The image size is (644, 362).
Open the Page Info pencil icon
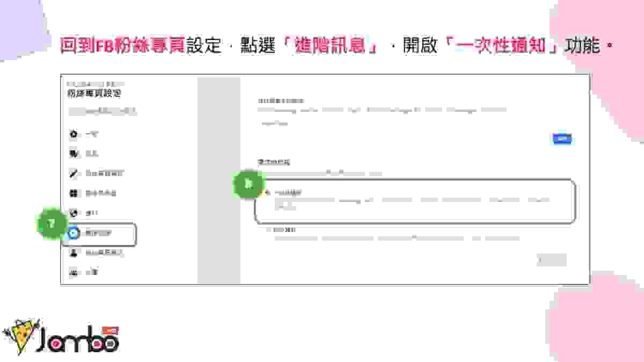tap(74, 173)
